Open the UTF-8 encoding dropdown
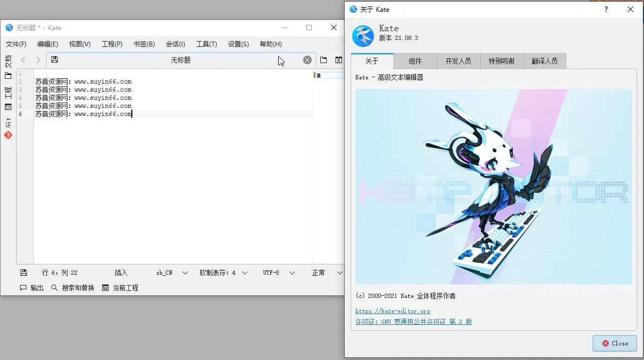The height and width of the screenshot is (360, 644). click(279, 273)
